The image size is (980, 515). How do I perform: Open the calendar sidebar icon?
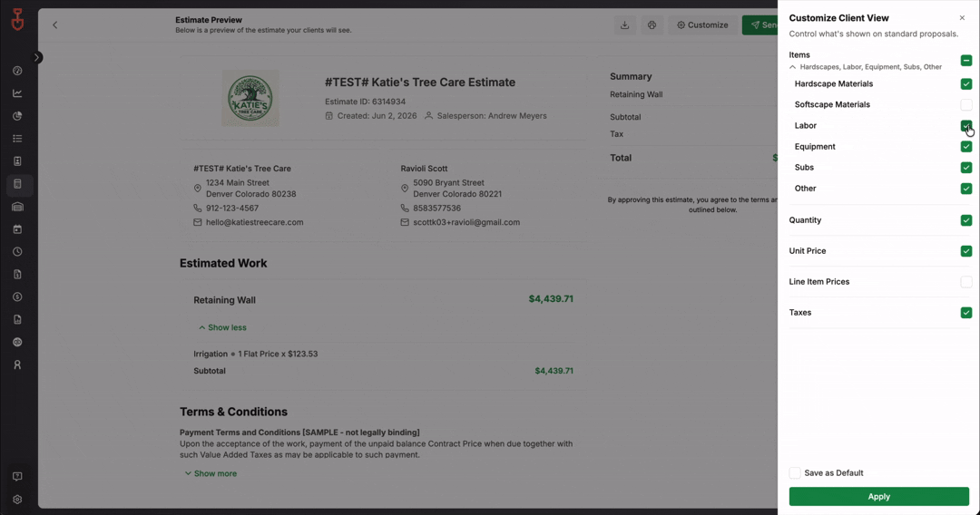click(x=17, y=229)
